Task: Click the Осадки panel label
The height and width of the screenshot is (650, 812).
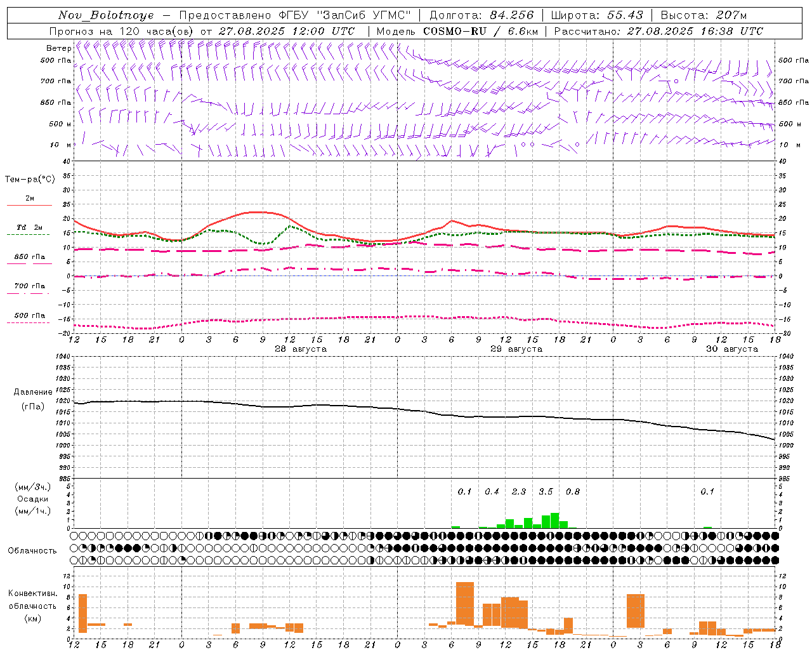Action: (x=33, y=499)
